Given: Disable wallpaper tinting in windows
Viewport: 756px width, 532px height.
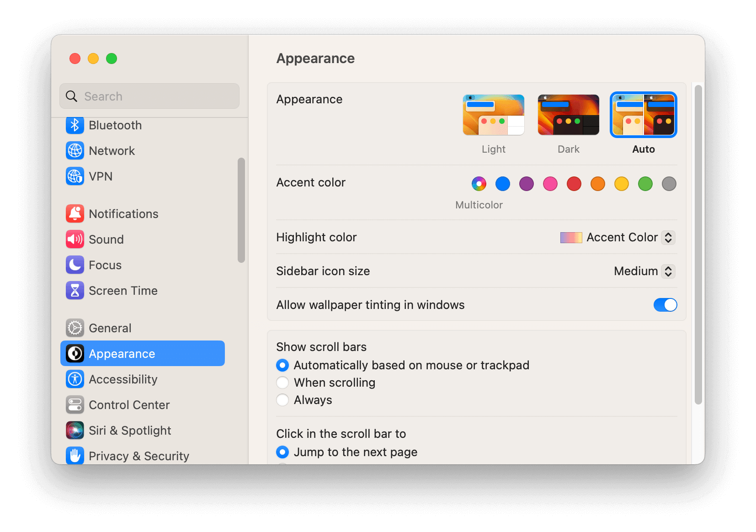Looking at the screenshot, I should tap(665, 305).
